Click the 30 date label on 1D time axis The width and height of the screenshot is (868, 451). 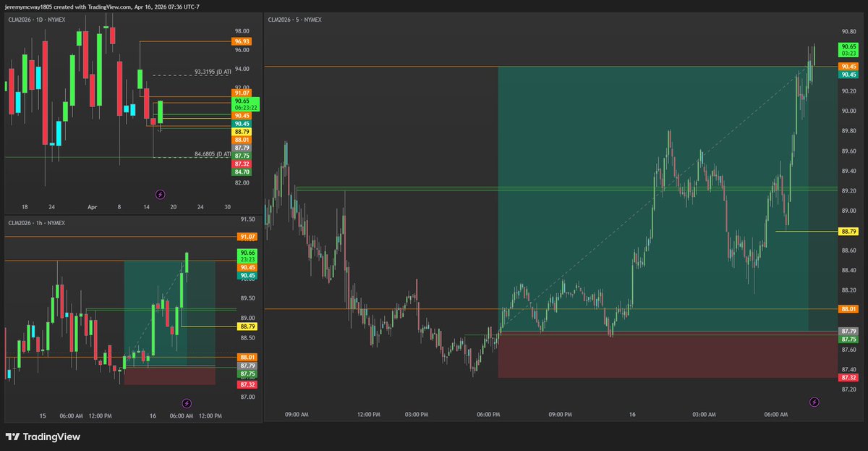[x=227, y=206]
